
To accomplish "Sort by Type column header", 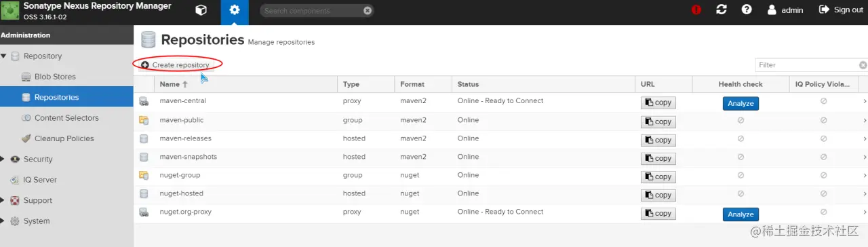I will point(366,84).
